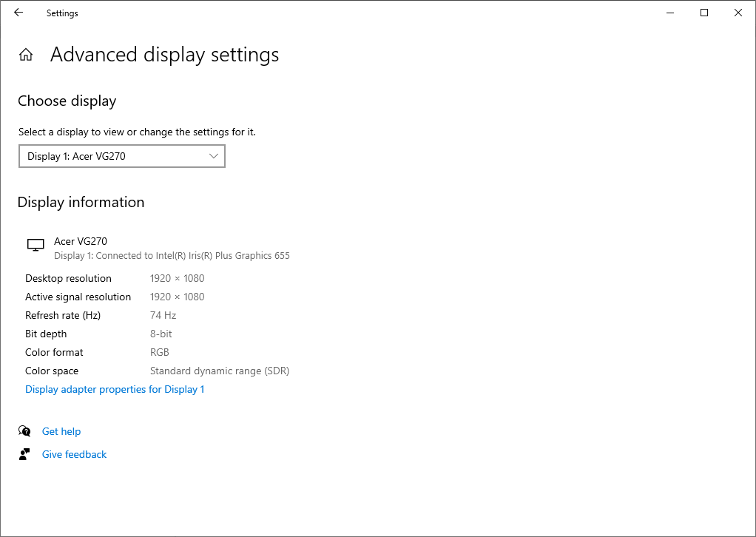Click the RGB color format value
This screenshot has width=756, height=537.
[x=160, y=352]
